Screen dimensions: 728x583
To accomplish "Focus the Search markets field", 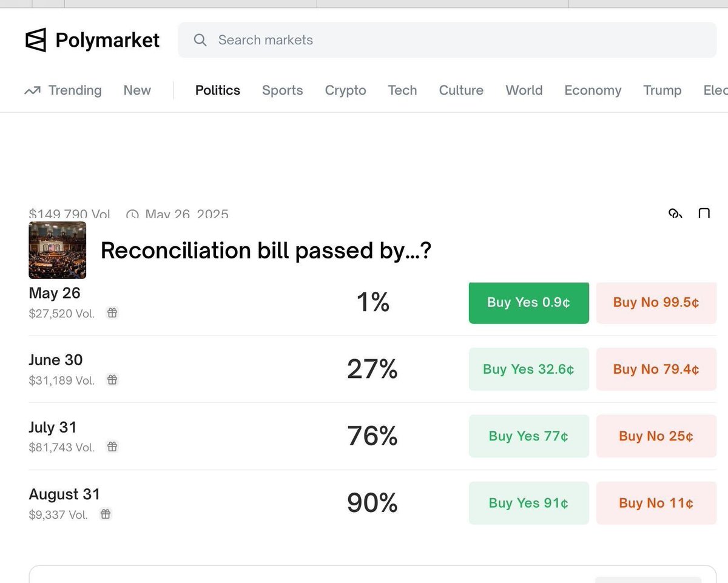I will pyautogui.click(x=447, y=40).
